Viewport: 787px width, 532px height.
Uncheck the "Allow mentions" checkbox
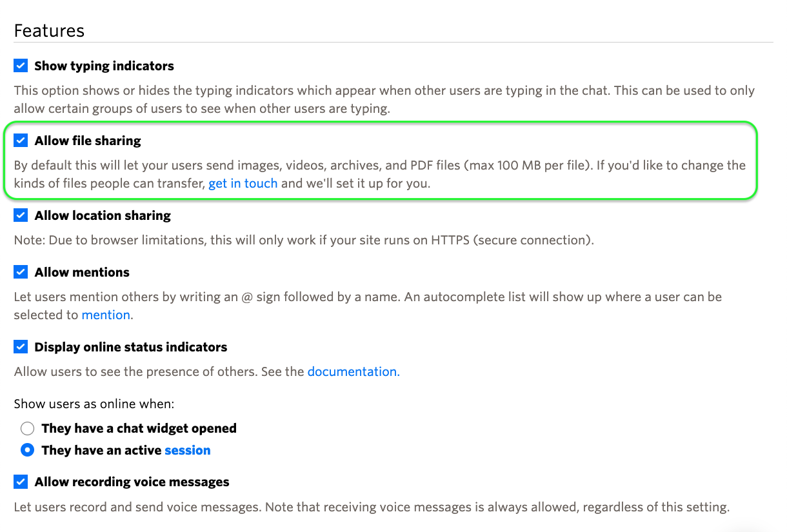(20, 271)
